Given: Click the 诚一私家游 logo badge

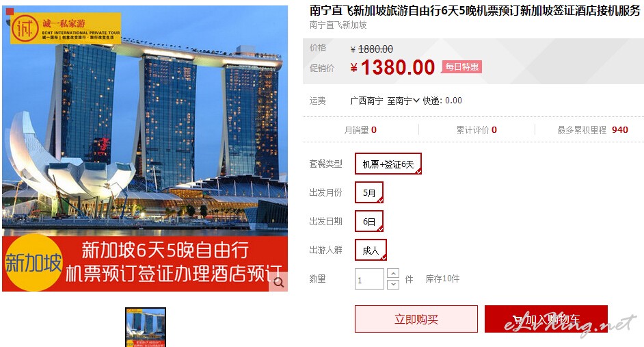Looking at the screenshot, I should (x=66, y=28).
